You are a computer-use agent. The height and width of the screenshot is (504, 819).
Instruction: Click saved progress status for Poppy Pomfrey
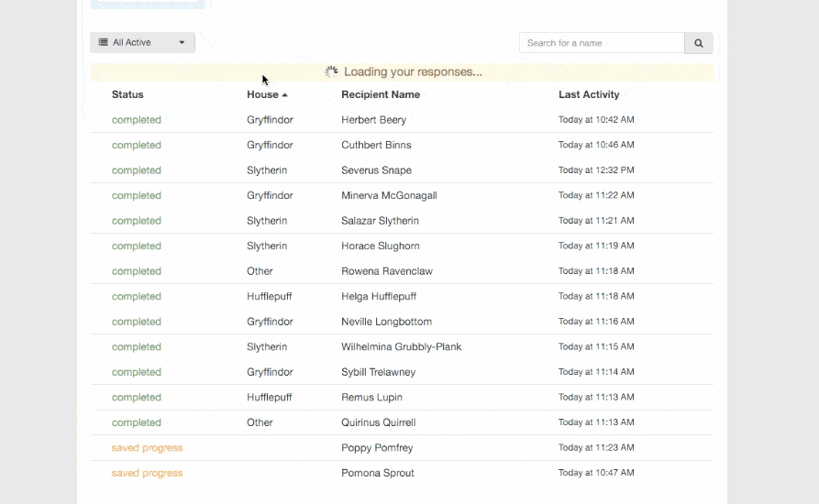pyautogui.click(x=148, y=448)
